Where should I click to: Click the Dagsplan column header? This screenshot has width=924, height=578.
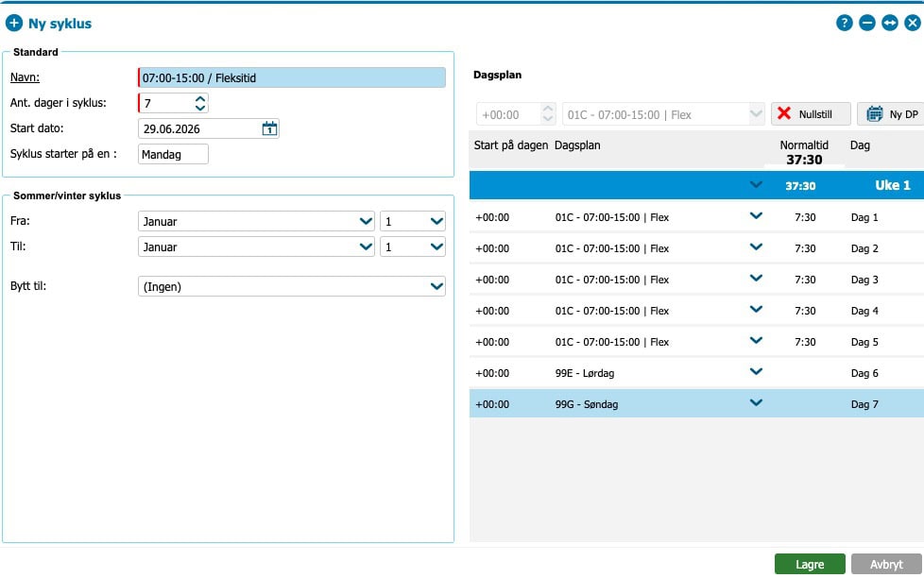click(577, 145)
